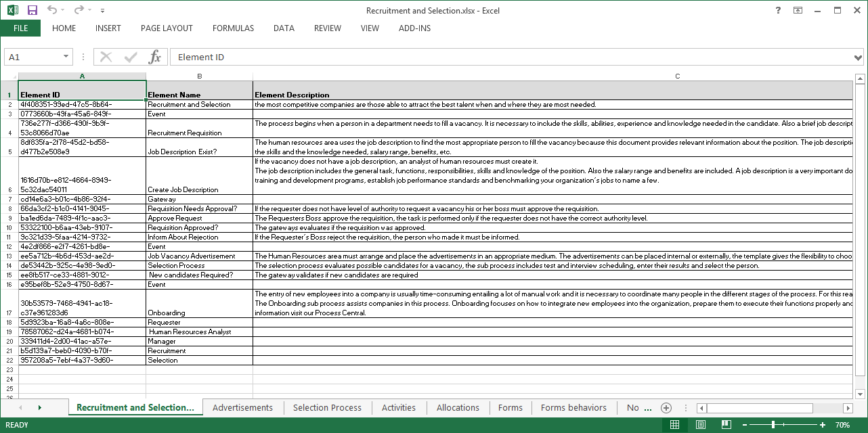The width and height of the screenshot is (868, 433).
Task: Open the ADD-INS ribbon tab
Action: pos(414,28)
